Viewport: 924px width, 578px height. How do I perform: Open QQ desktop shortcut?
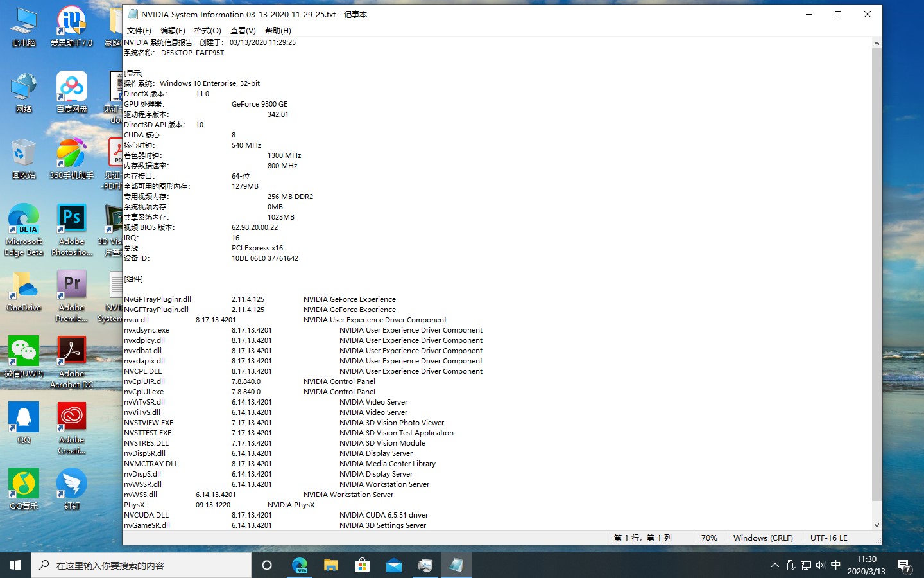point(24,424)
